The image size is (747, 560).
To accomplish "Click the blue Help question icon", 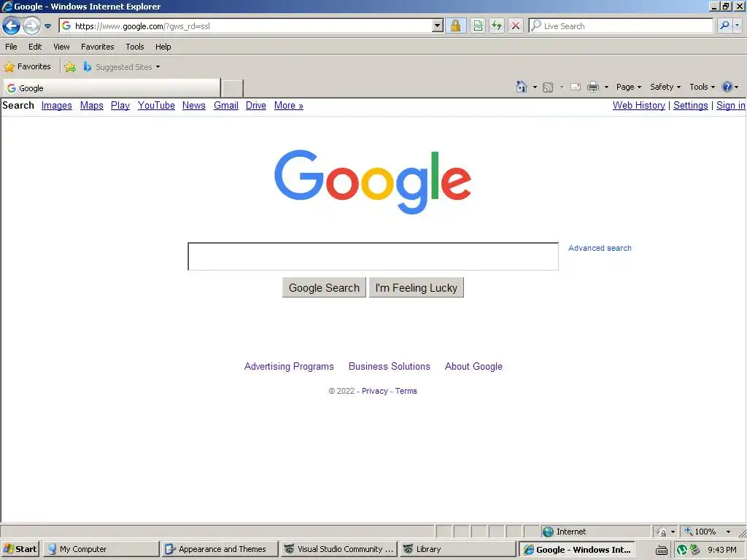I will pos(727,87).
